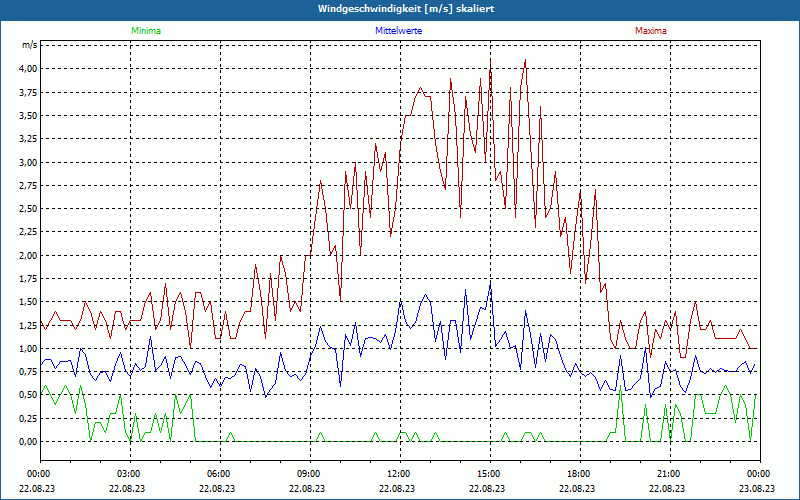The height and width of the screenshot is (500, 800).
Task: Click the 06:00 time axis label
Action: point(220,474)
